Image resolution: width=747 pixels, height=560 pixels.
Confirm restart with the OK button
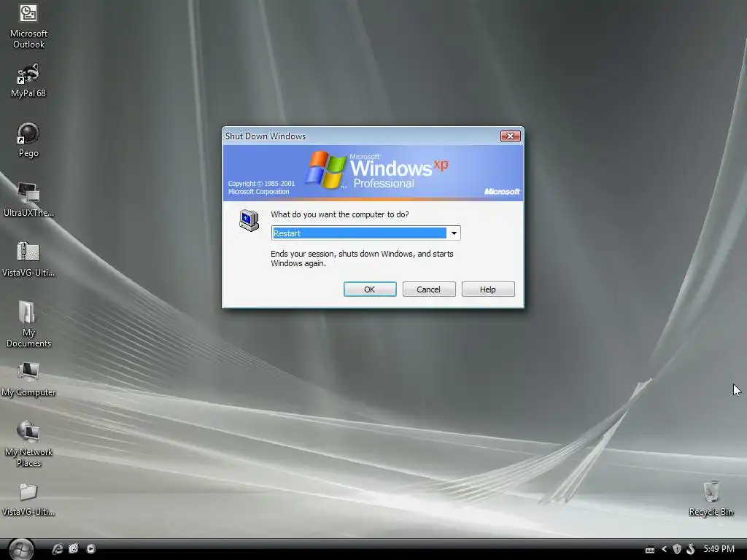point(370,289)
